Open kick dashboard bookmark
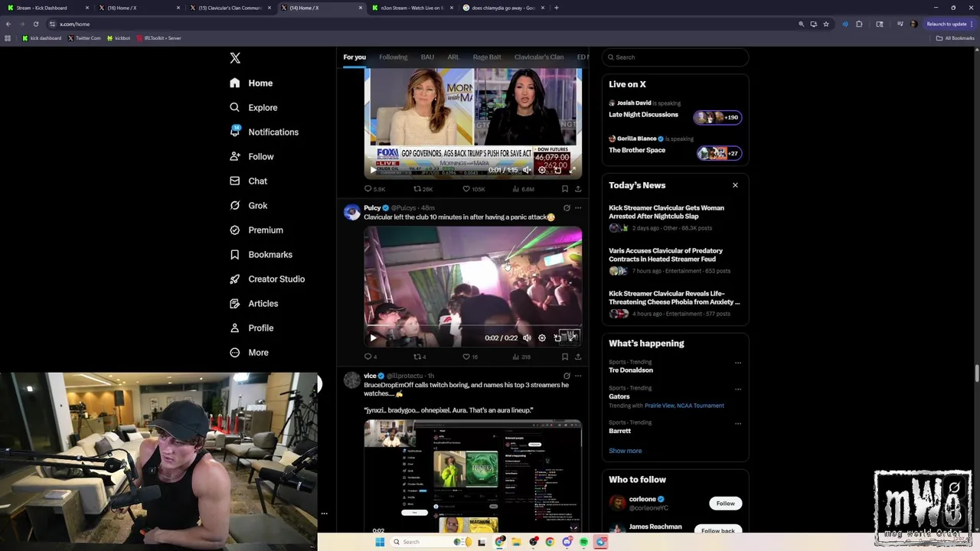Viewport: 980px width, 551px height. (42, 38)
